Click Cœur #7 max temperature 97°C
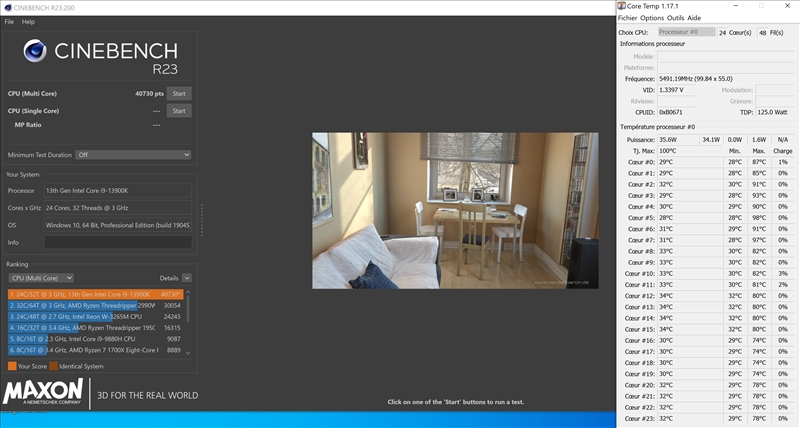 (759, 240)
